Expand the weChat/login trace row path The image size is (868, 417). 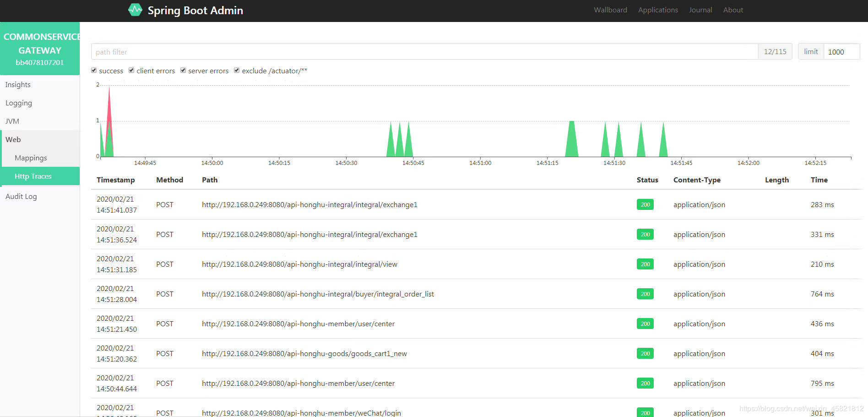(x=301, y=413)
